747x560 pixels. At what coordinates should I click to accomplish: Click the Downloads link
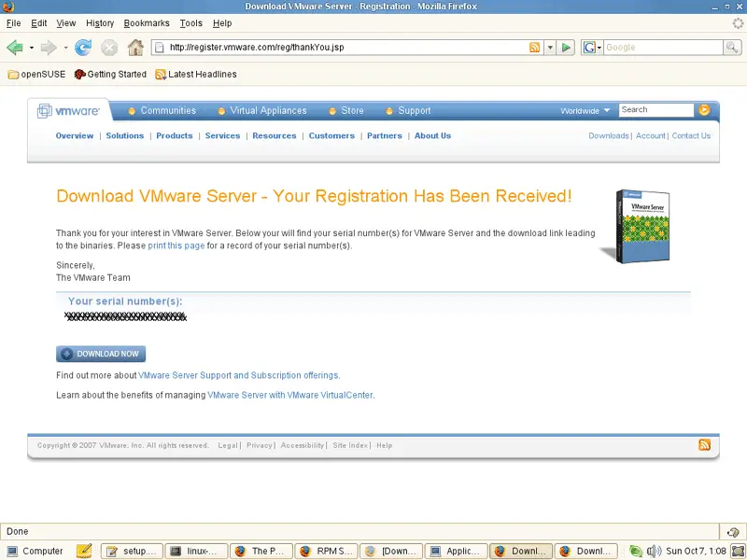tap(609, 135)
